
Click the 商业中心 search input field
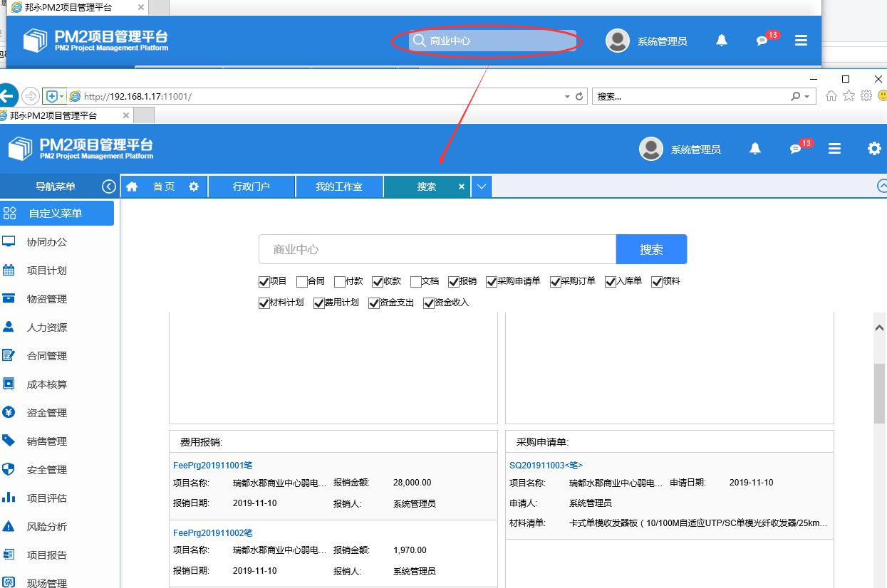coord(437,249)
